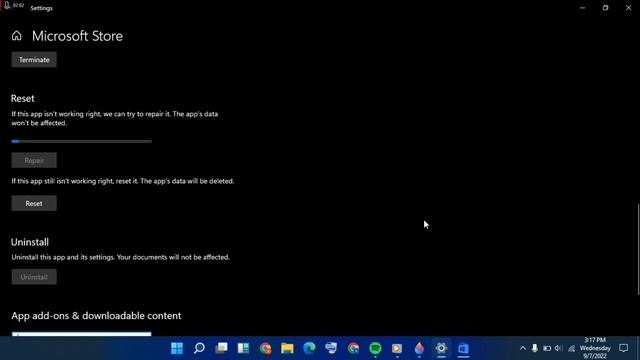Click the Uninstall section heading
This screenshot has width=640, height=360.
pyautogui.click(x=30, y=242)
